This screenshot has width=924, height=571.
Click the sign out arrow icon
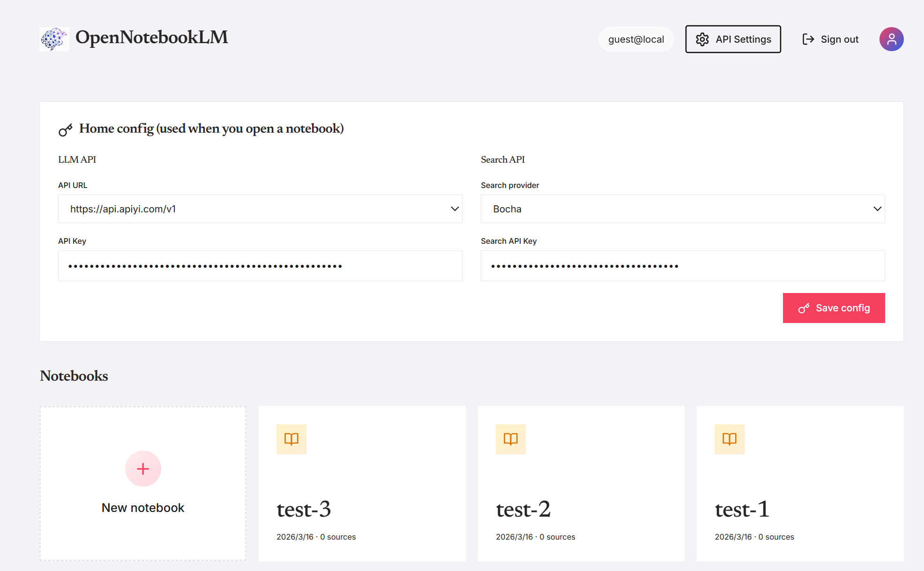[x=808, y=39]
